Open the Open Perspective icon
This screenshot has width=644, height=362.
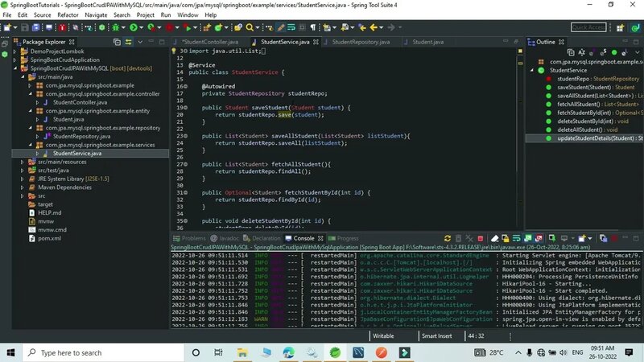620,27
